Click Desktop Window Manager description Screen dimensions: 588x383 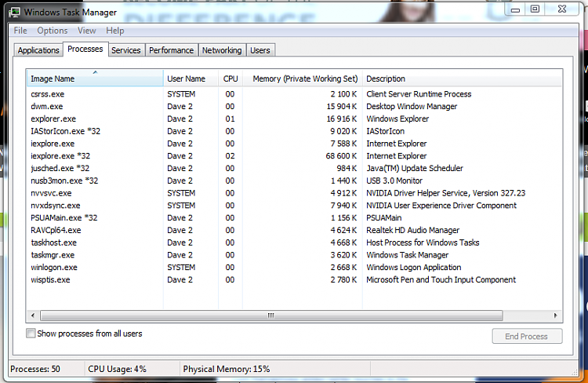point(412,107)
